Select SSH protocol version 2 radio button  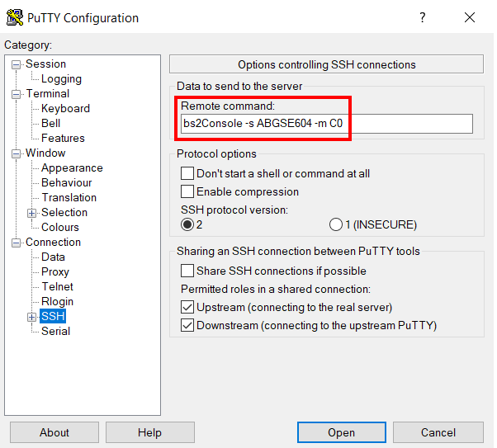187,224
